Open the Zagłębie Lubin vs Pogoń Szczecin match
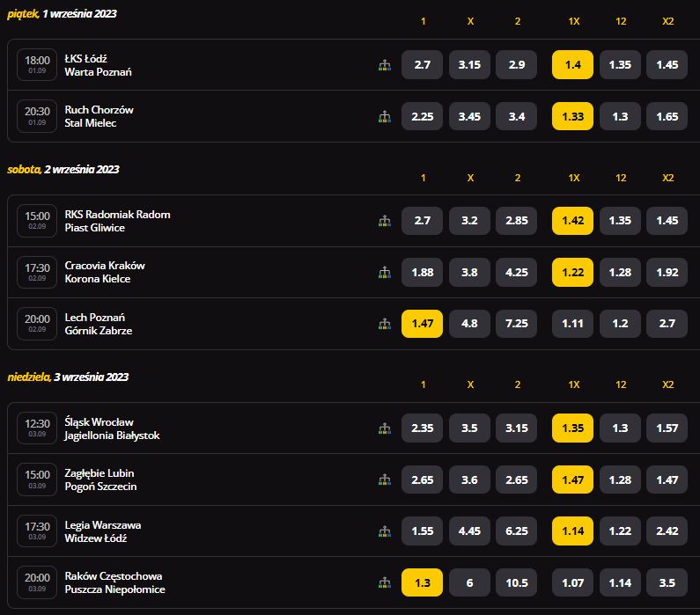Screen dimensions: 700x615 click(x=99, y=480)
